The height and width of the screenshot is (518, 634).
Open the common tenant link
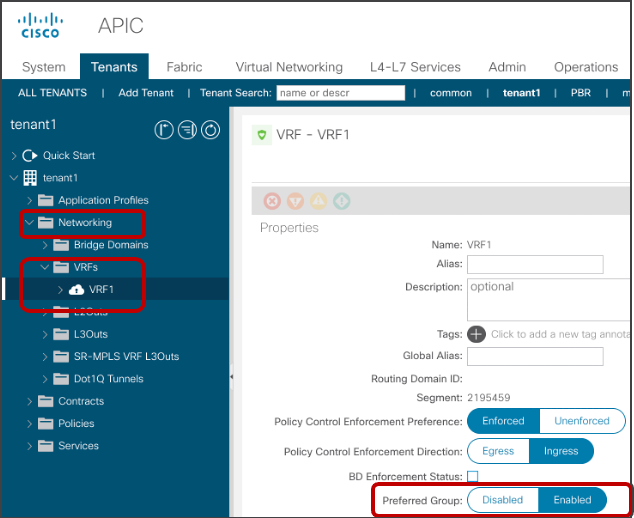(x=451, y=93)
